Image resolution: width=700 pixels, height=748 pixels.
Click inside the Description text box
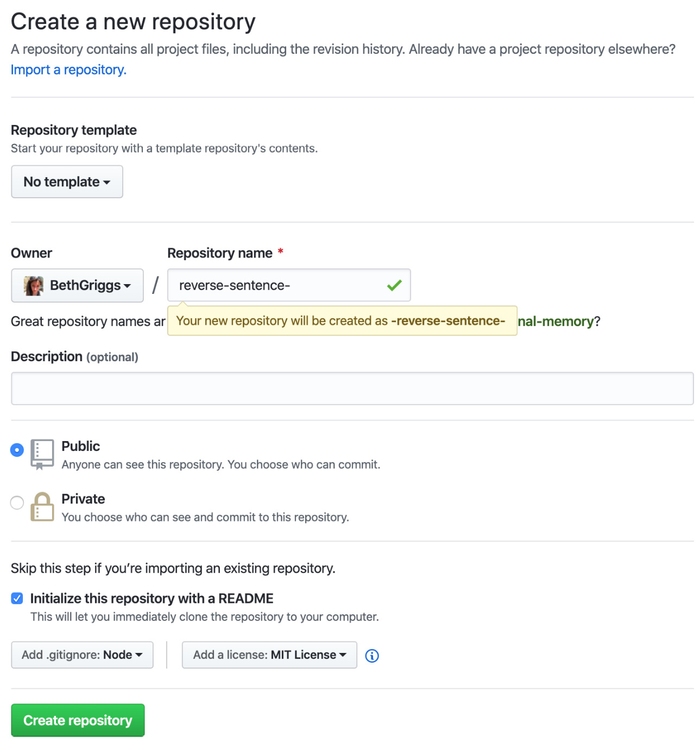pyautogui.click(x=352, y=388)
